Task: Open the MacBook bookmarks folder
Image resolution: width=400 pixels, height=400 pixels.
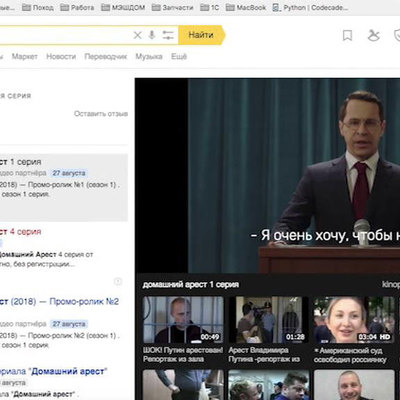Action: tap(246, 7)
